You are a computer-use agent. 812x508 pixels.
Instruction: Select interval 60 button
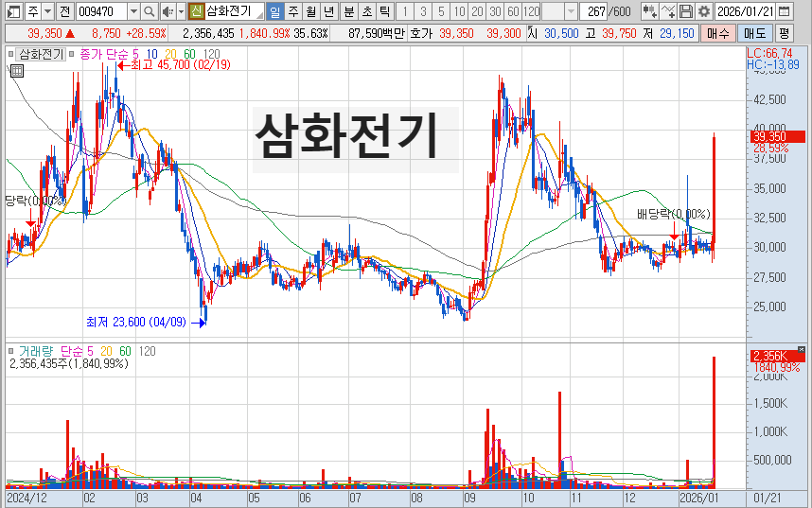point(513,10)
